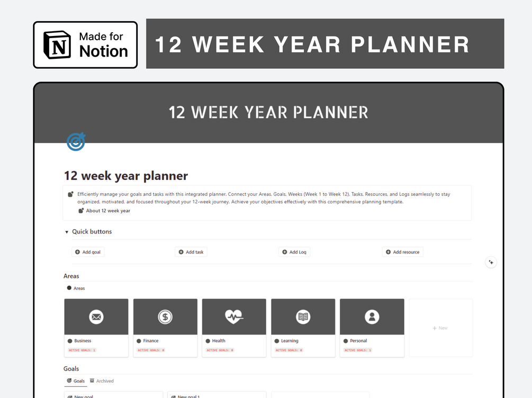This screenshot has height=398, width=532.
Task: Click the sparkle AI floating icon
Action: 491,262
